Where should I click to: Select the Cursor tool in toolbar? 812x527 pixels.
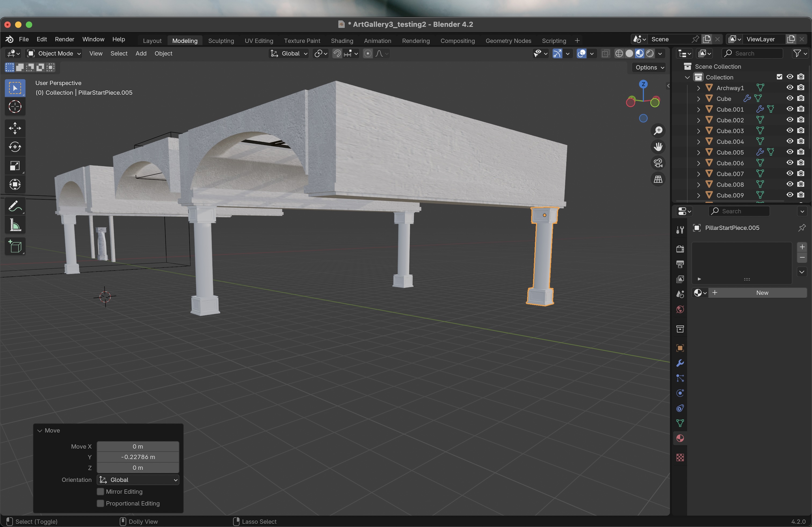tap(15, 107)
